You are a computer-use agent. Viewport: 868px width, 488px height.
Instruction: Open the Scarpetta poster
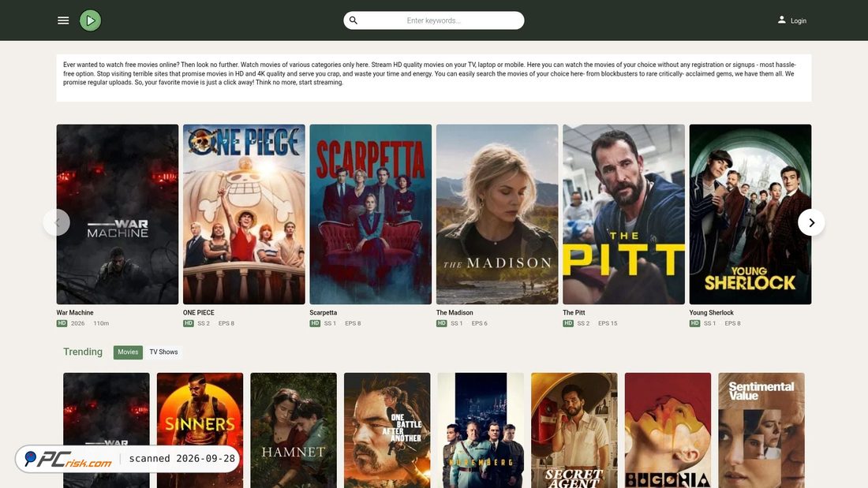tap(370, 214)
